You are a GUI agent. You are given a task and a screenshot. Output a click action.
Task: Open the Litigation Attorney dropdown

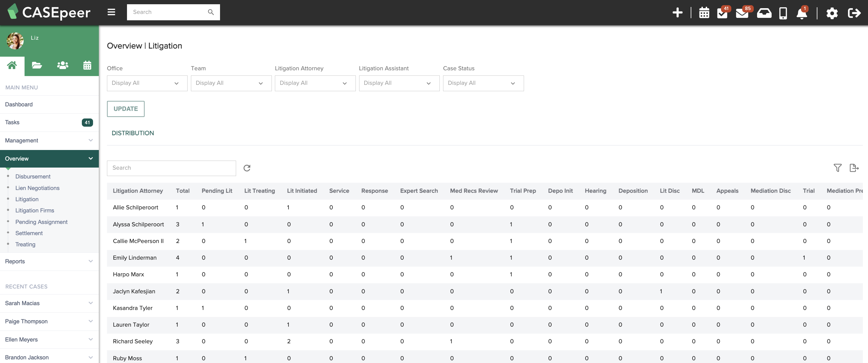coord(315,83)
